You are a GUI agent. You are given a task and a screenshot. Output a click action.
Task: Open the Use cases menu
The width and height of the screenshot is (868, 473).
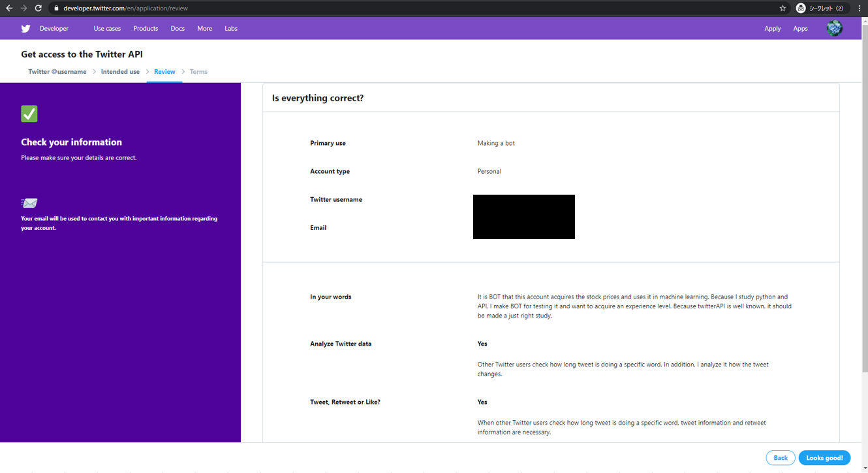(x=107, y=29)
